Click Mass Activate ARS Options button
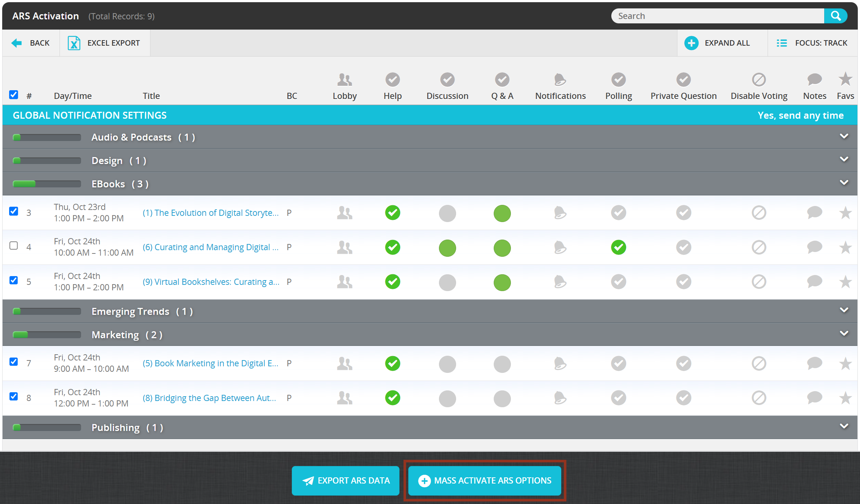The width and height of the screenshot is (860, 504). [x=485, y=481]
